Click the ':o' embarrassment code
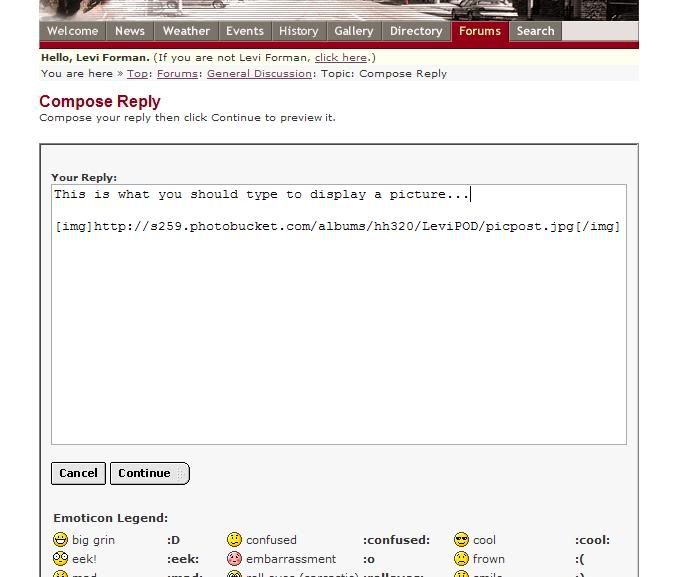694x577 pixels. coord(369,559)
